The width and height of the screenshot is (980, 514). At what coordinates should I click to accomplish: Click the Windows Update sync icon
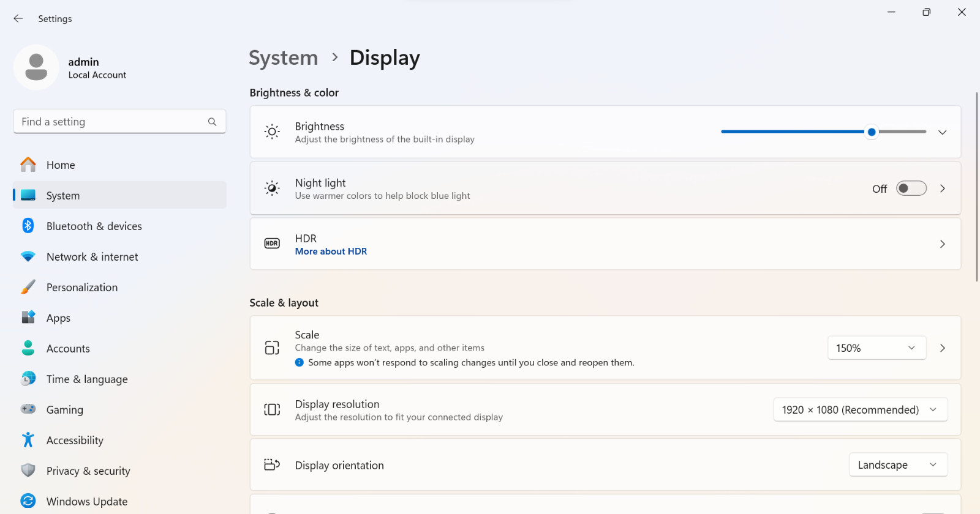pos(28,501)
